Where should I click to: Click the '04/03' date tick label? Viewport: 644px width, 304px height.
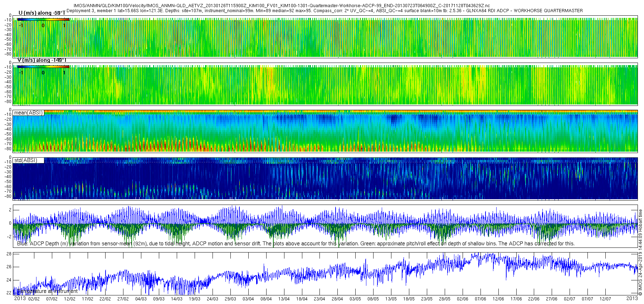point(141,299)
